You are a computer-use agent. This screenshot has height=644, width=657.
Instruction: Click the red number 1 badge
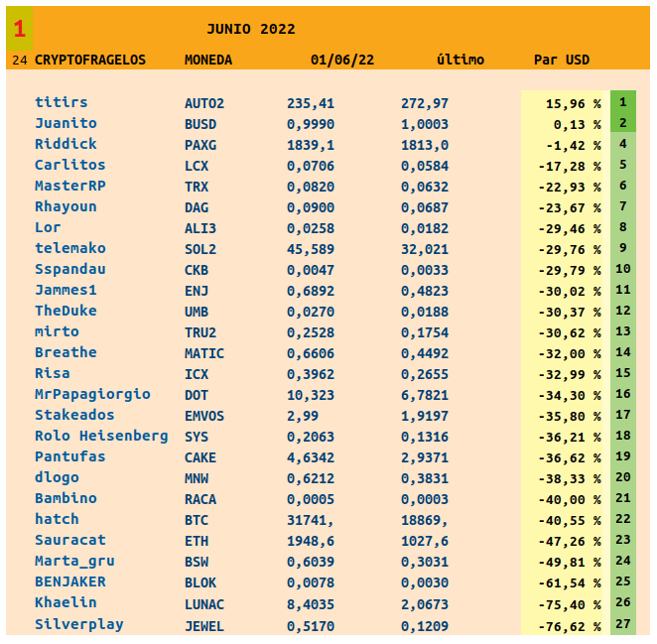[19, 29]
